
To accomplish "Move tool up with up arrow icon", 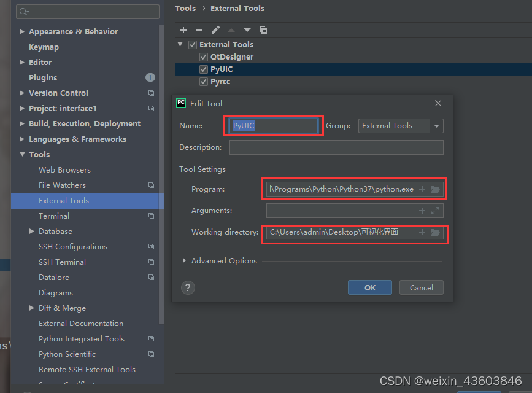I will click(231, 30).
